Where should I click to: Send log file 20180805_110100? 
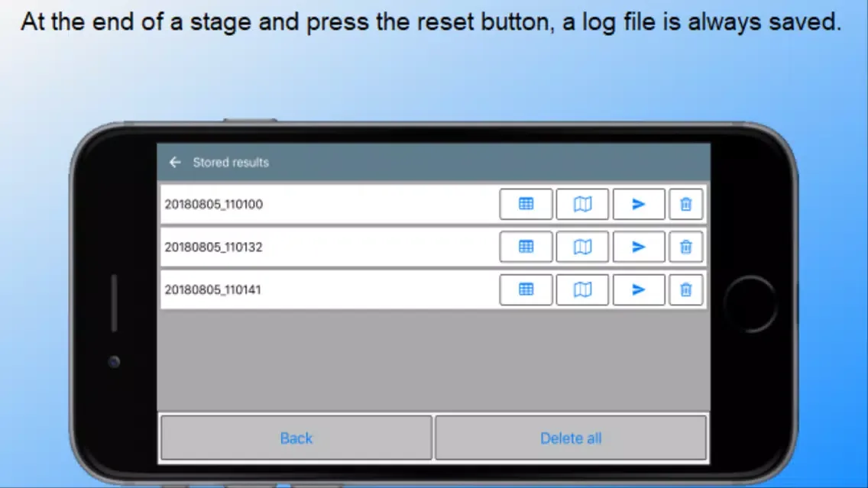click(x=639, y=204)
